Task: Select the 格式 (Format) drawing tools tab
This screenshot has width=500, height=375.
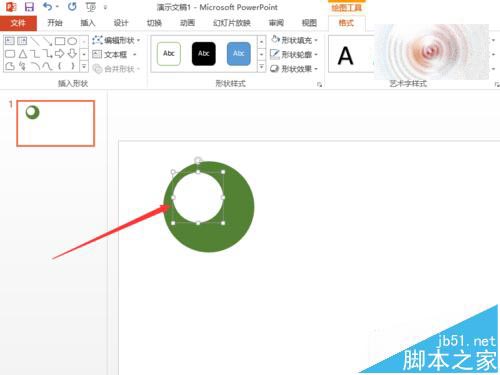Action: pyautogui.click(x=346, y=23)
